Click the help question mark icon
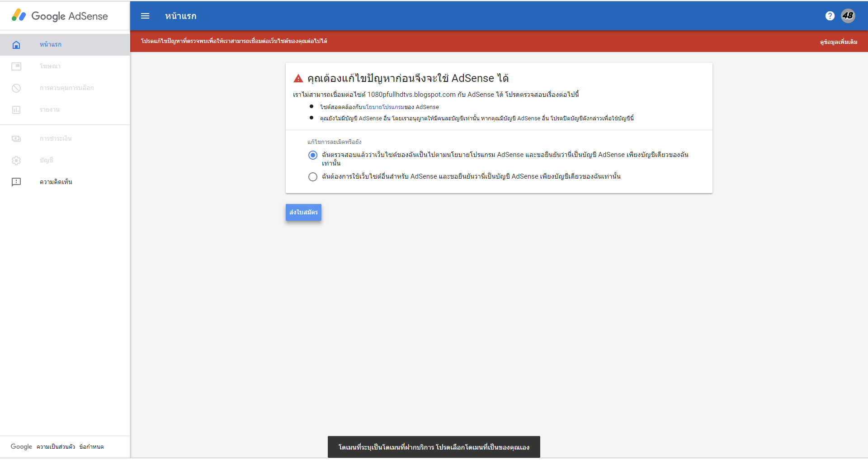 [830, 16]
